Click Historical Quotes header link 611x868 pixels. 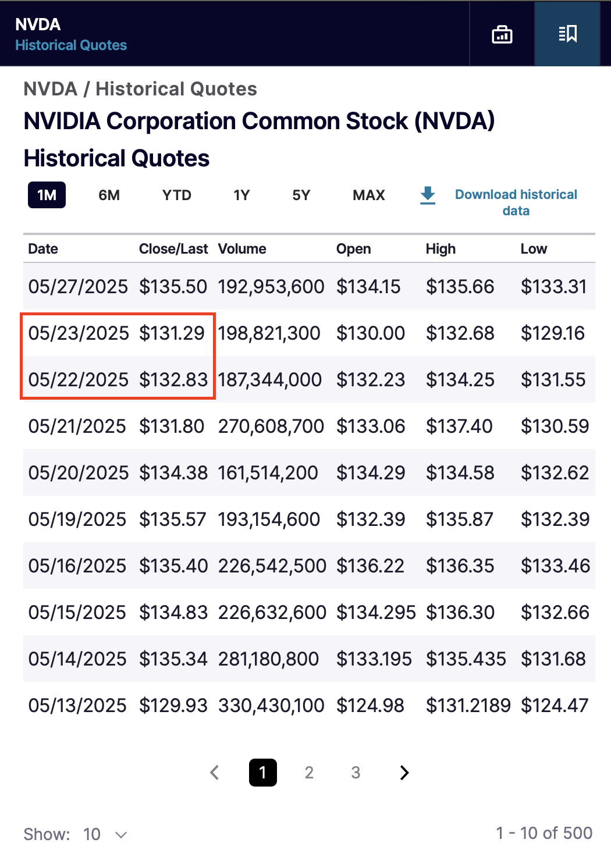point(71,45)
